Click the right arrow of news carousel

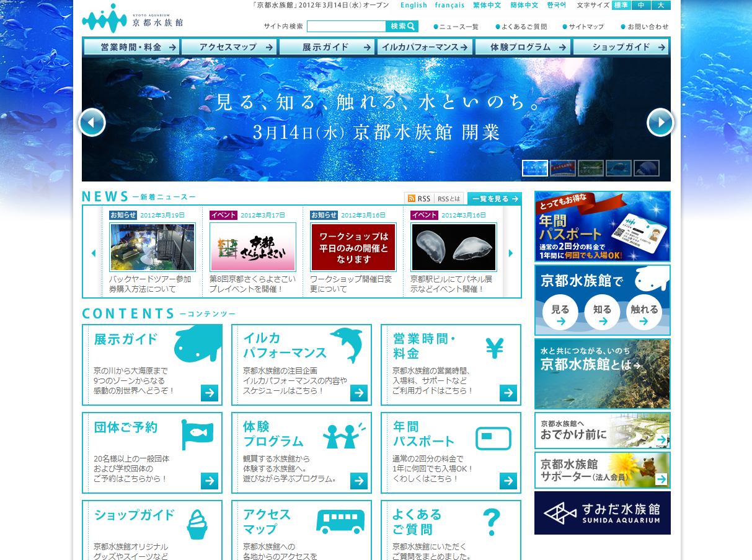[511, 253]
